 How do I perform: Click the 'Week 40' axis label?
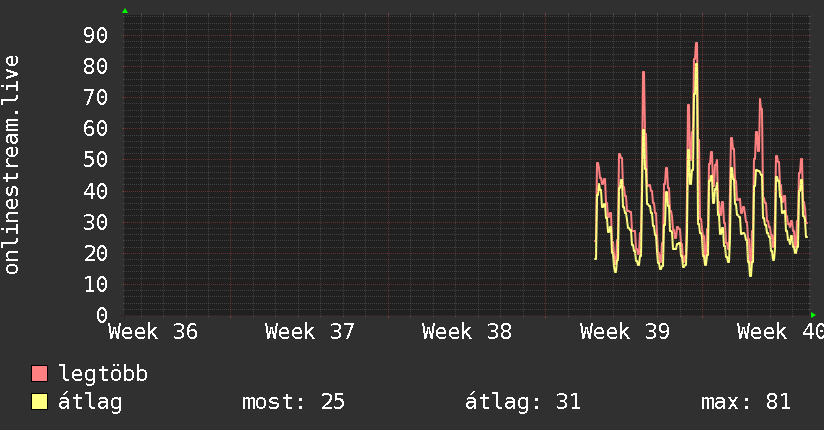(x=780, y=332)
